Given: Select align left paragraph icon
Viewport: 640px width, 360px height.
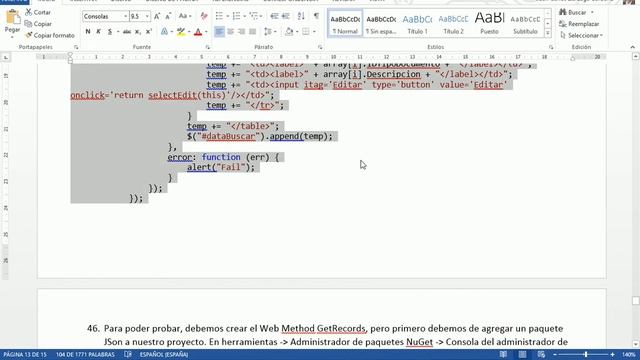Looking at the screenshot, I should point(219,31).
